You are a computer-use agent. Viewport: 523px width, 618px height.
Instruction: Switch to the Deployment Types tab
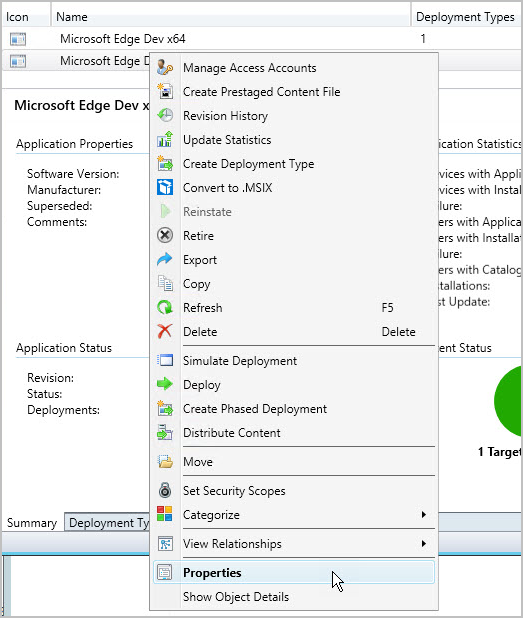[x=107, y=523]
